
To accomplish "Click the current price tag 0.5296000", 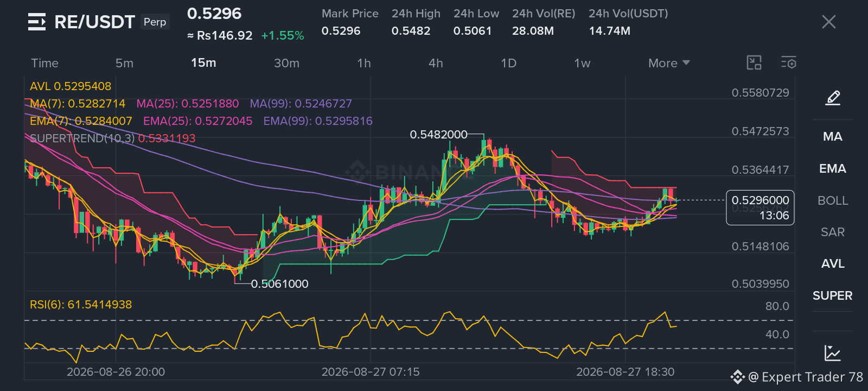I will tap(760, 207).
